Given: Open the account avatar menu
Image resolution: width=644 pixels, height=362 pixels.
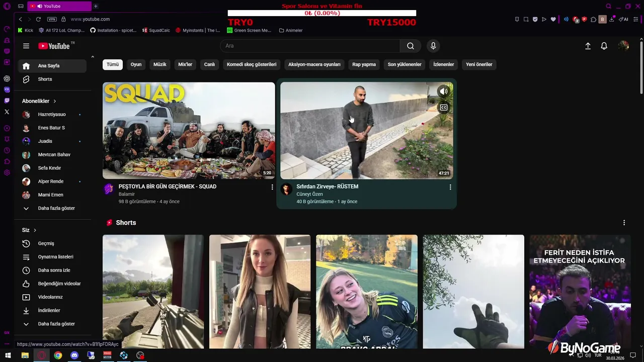Looking at the screenshot, I should (624, 46).
